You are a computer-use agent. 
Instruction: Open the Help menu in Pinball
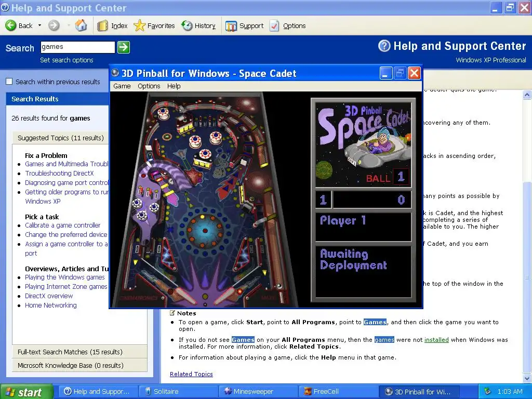(x=174, y=86)
